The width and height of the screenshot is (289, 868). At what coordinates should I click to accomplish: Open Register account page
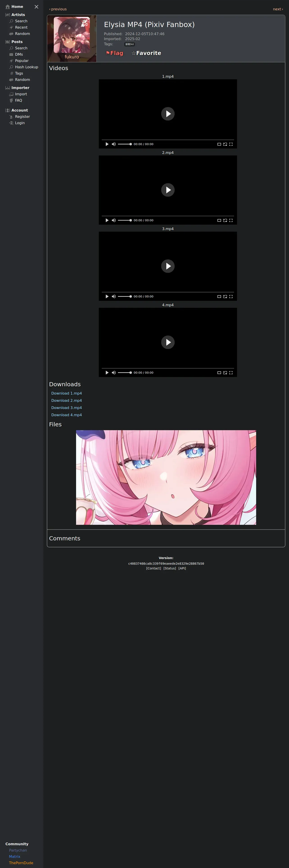point(22,116)
